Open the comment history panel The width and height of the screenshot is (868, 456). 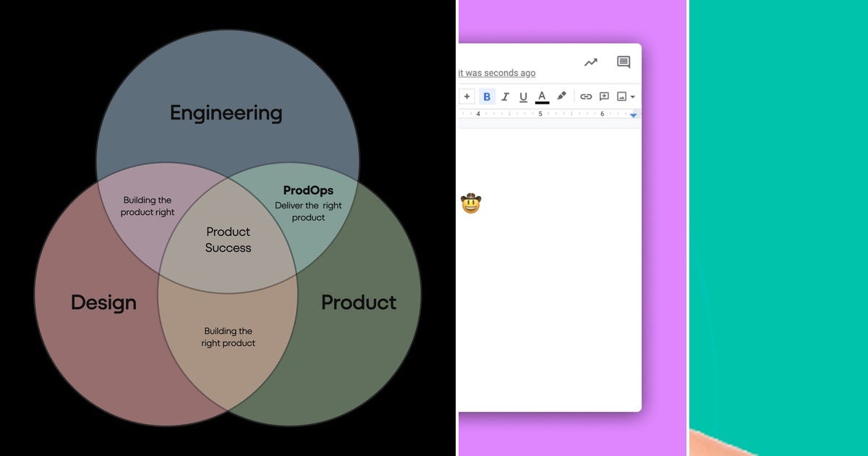(623, 62)
